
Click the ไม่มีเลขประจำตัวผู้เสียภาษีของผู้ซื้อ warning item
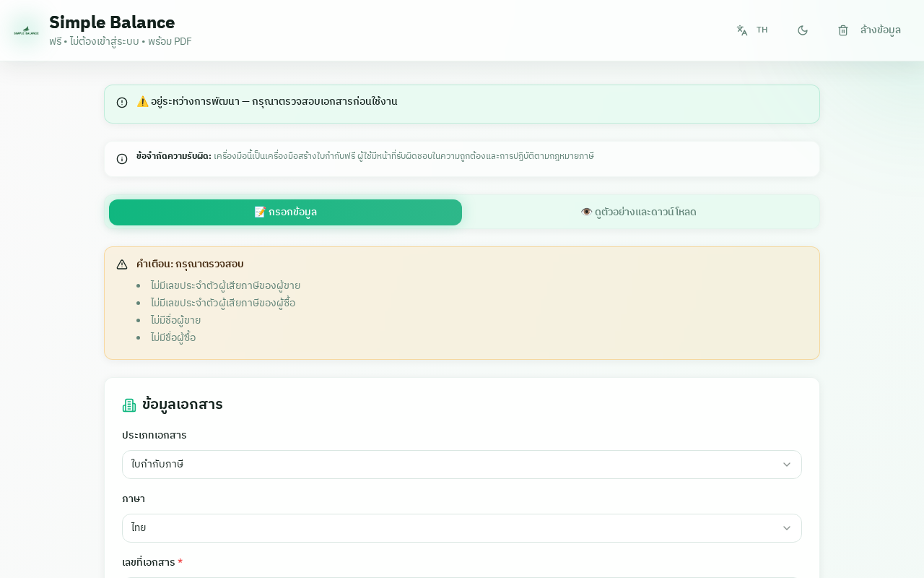[222, 303]
